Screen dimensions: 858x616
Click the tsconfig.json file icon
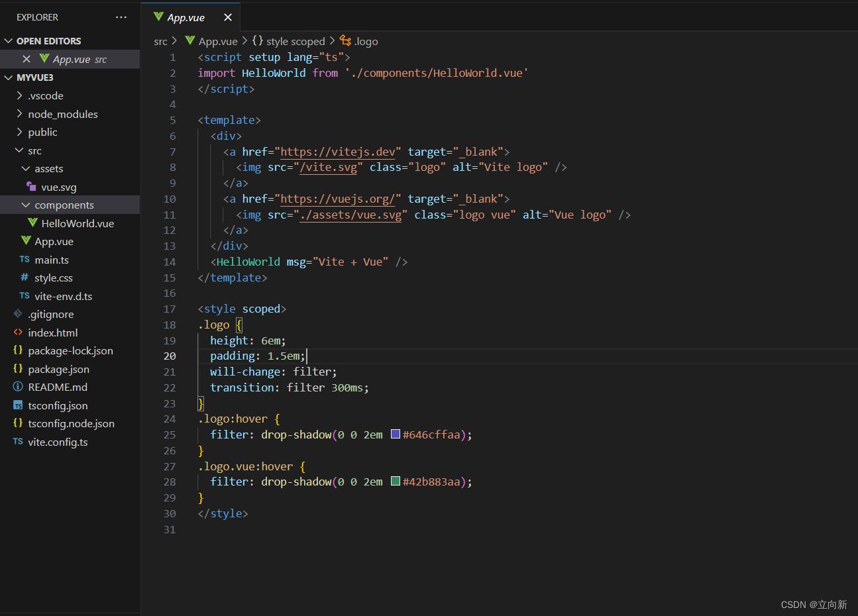tap(18, 405)
